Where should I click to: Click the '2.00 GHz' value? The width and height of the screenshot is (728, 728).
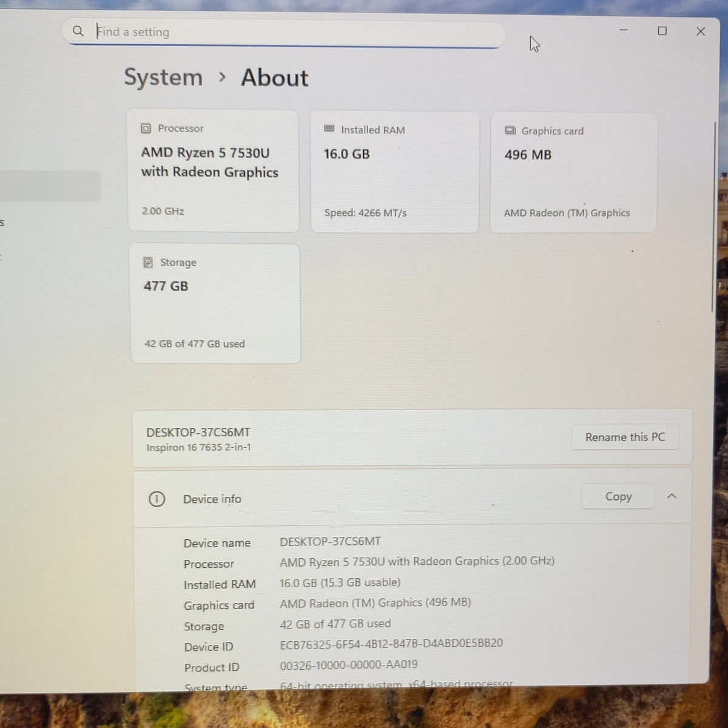pyautogui.click(x=163, y=211)
